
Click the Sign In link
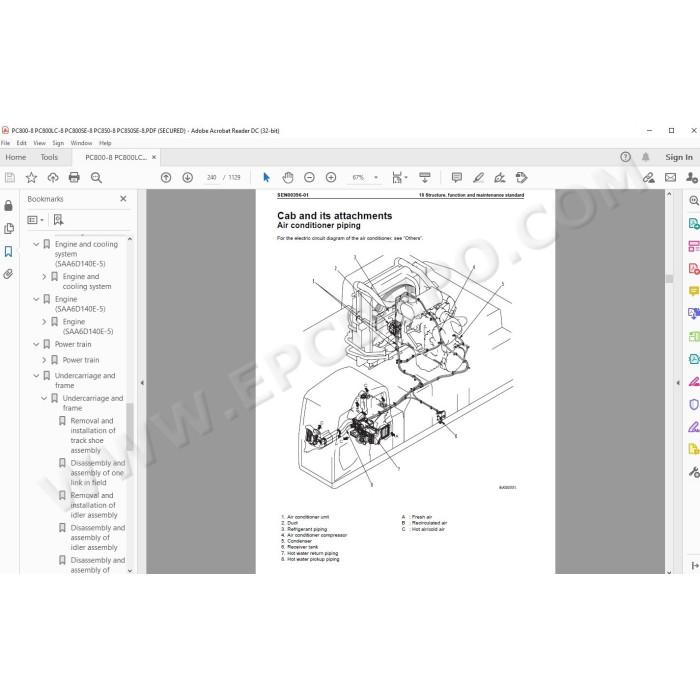click(679, 157)
